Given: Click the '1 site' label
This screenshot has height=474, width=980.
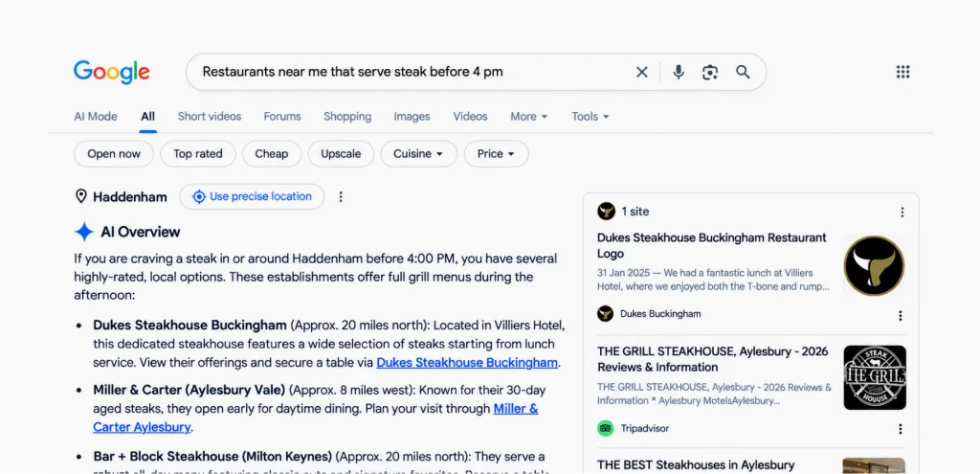Looking at the screenshot, I should (x=635, y=212).
